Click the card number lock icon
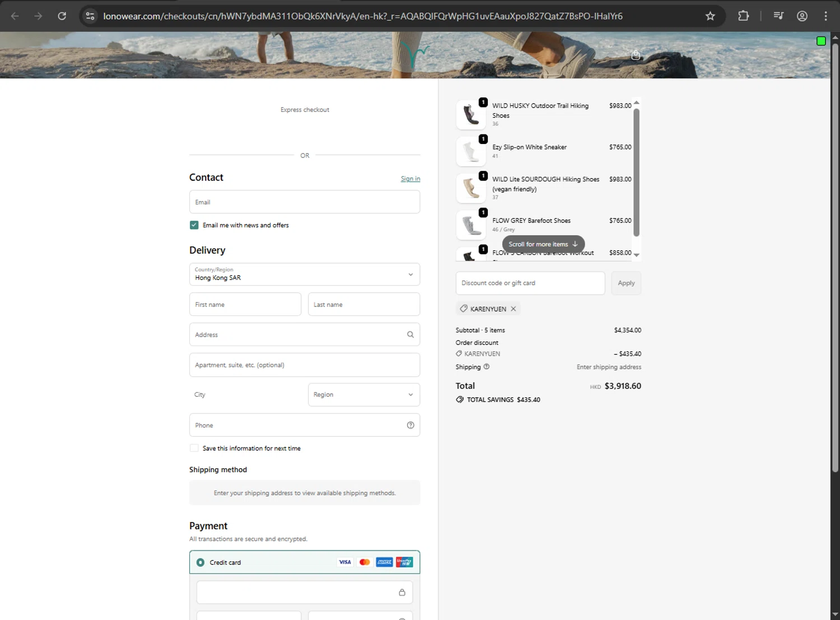This screenshot has height=620, width=840. (x=402, y=592)
